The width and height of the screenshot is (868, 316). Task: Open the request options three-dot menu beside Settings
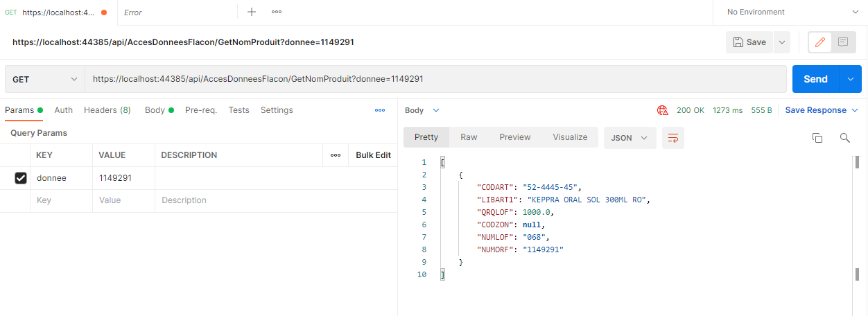tap(380, 110)
